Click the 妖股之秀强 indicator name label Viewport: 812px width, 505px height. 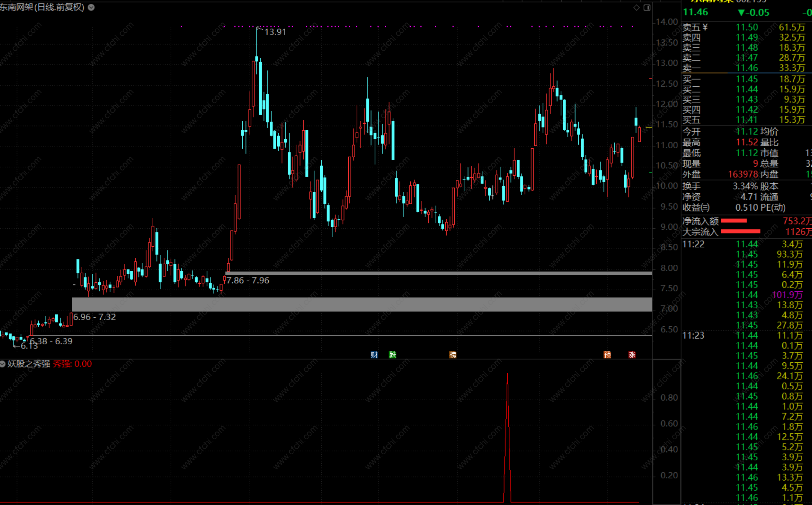[x=29, y=364]
